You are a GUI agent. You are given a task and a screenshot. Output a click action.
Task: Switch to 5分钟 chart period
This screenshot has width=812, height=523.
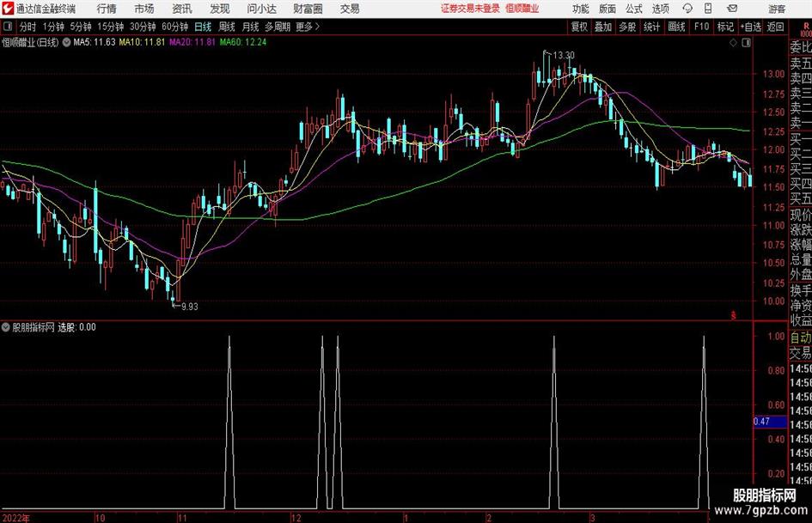80,27
